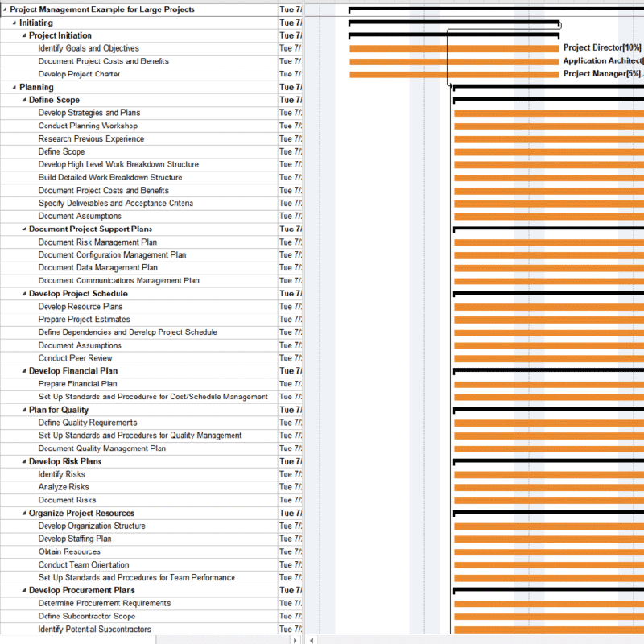Collapse the Document Project Support Plans group
This screenshot has height=644, width=644.
click(x=24, y=229)
